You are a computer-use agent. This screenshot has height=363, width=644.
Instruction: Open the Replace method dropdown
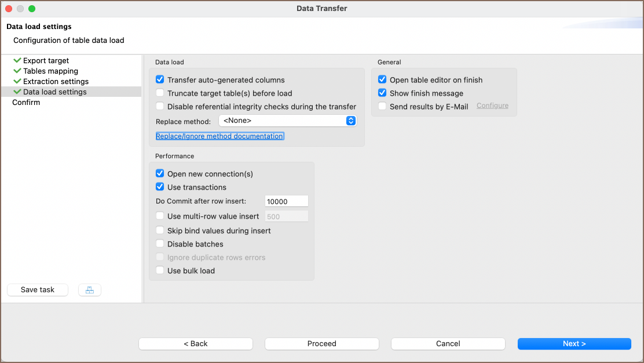[x=287, y=121]
